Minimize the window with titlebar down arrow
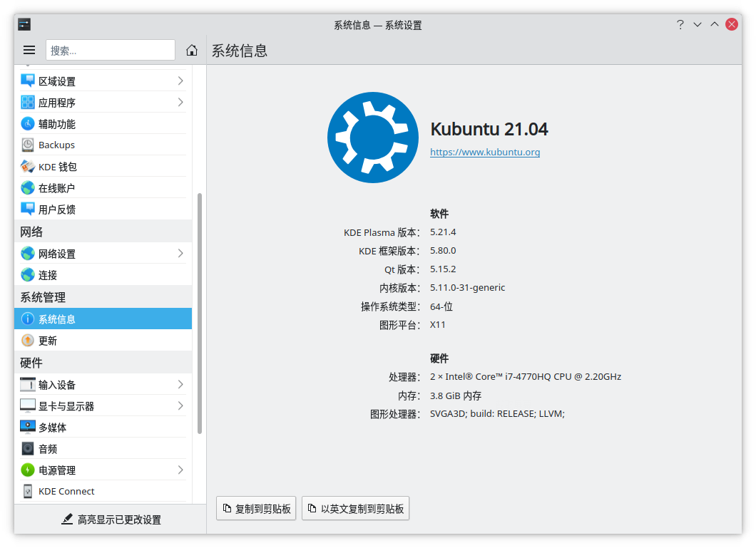 point(698,24)
